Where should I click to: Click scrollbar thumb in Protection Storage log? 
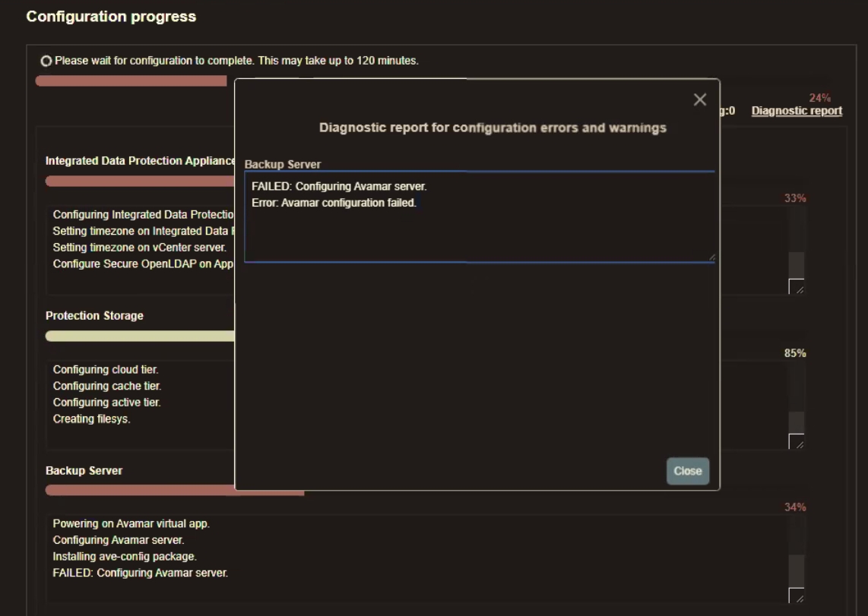pos(797,422)
